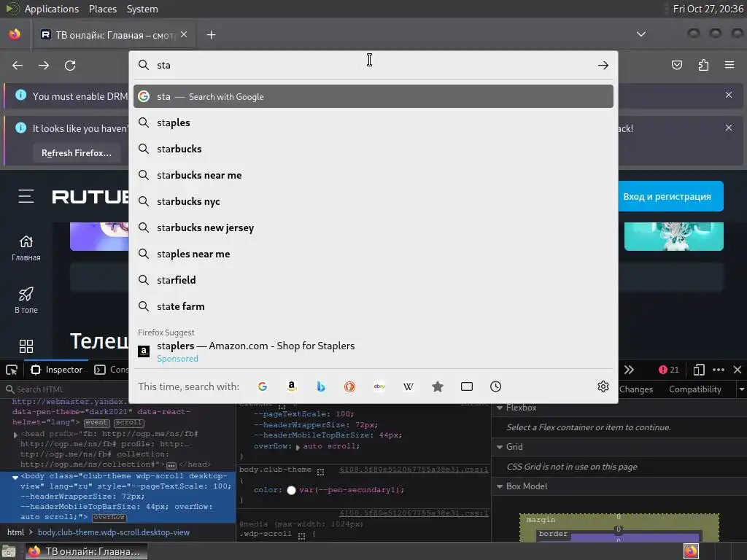Search Bookmarks via the star icon
This screenshot has height=560, width=747.
click(x=438, y=386)
